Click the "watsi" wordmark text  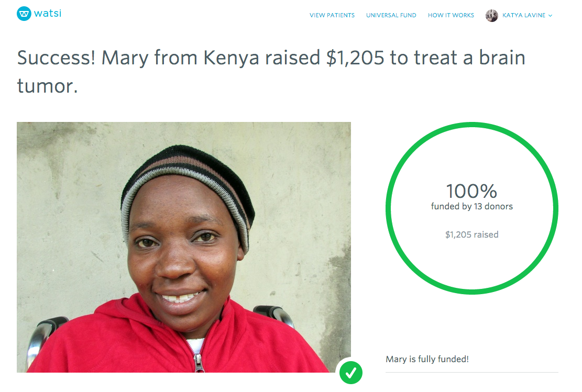click(48, 14)
